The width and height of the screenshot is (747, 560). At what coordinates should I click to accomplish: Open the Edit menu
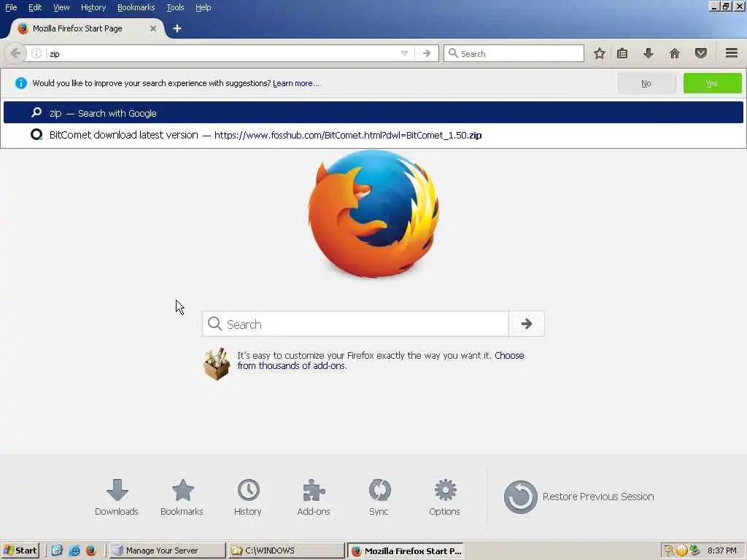35,7
